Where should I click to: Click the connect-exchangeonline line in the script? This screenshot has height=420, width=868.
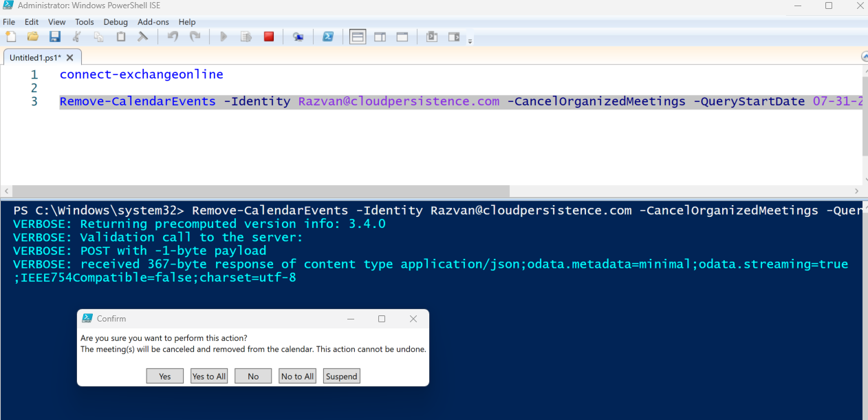[x=142, y=74]
